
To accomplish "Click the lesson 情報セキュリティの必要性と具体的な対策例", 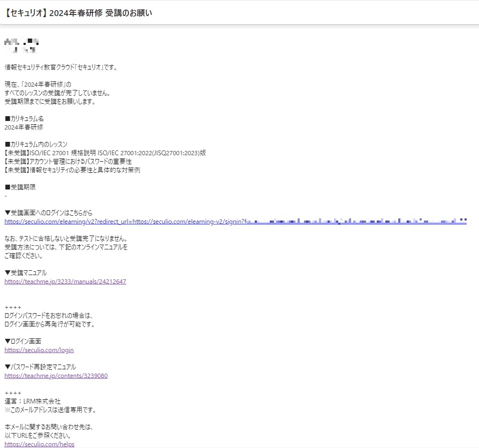I will [72, 170].
